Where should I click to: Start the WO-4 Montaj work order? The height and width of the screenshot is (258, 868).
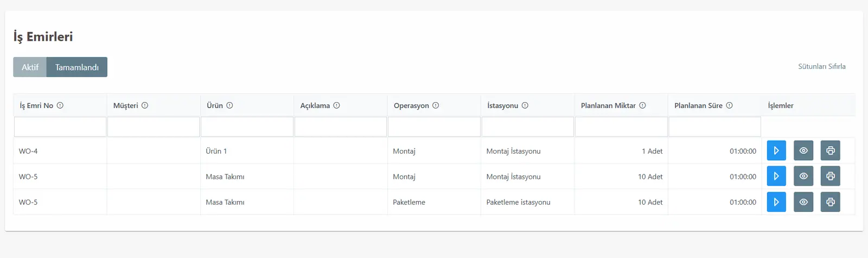pyautogui.click(x=776, y=150)
